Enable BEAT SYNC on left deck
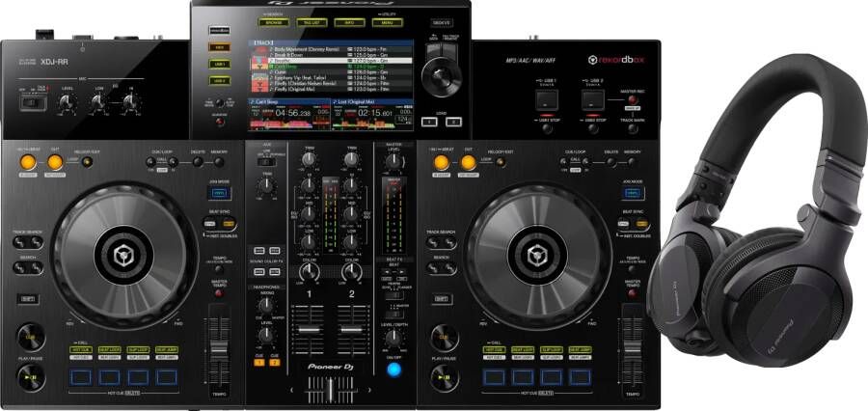868x411 pixels. [210, 224]
